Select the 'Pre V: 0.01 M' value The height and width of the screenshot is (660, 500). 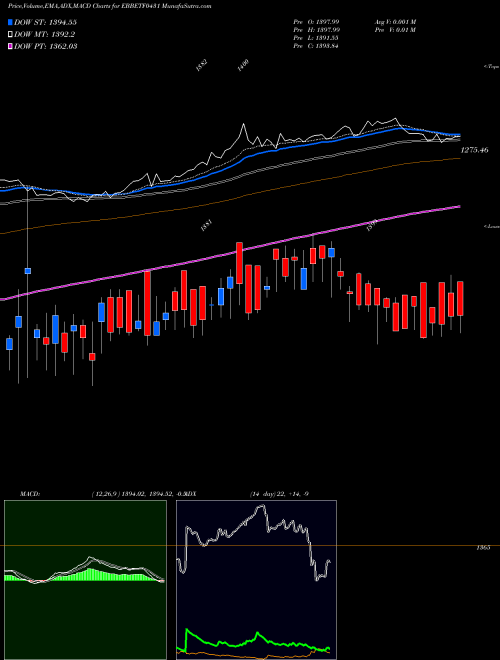pos(395,29)
